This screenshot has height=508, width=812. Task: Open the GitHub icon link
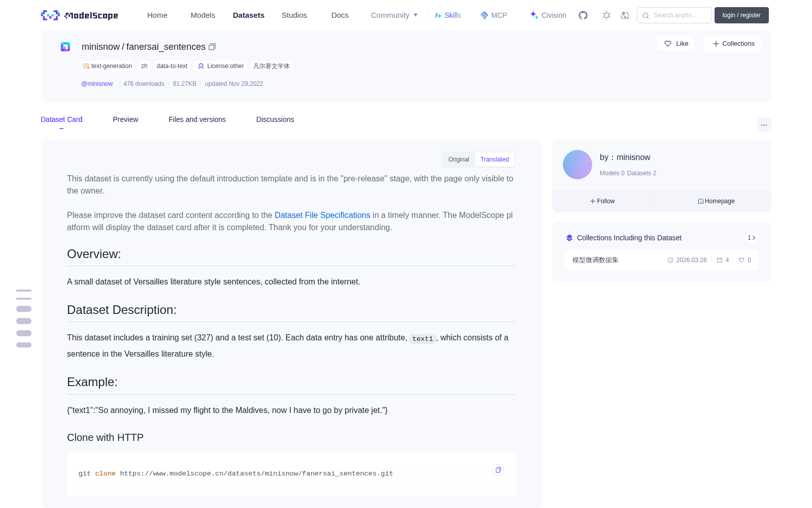(583, 15)
